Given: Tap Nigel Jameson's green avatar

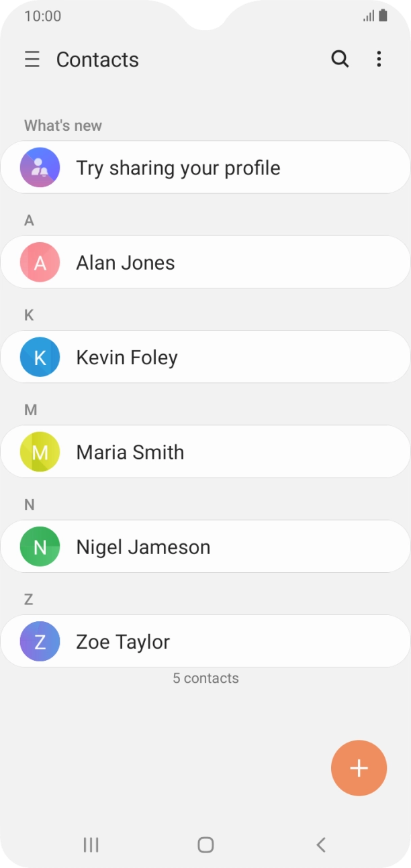Looking at the screenshot, I should pyautogui.click(x=38, y=546).
